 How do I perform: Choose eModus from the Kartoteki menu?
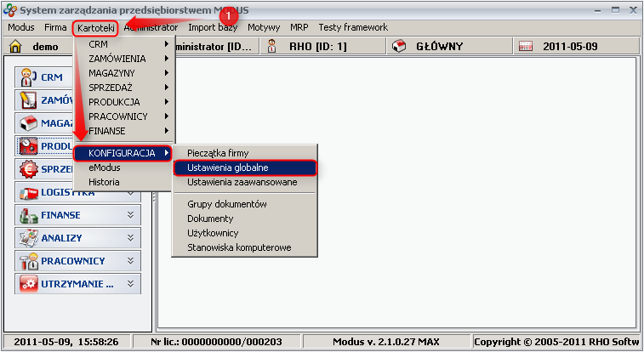click(124, 167)
